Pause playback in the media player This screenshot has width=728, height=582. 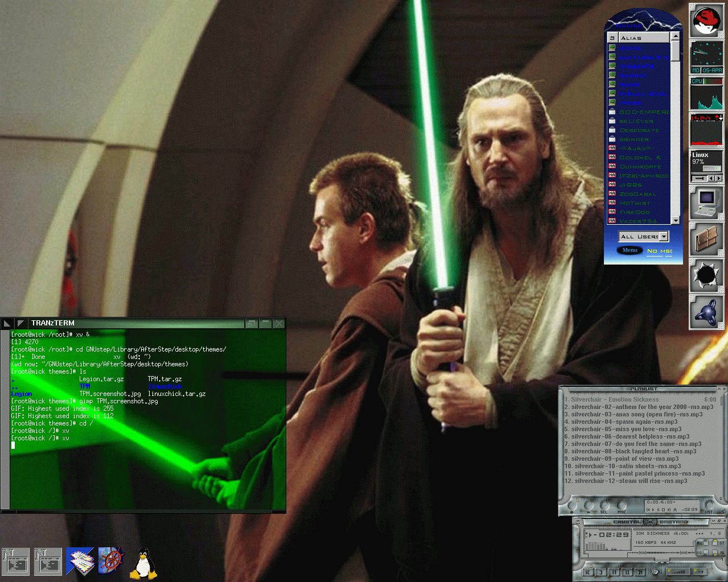(615, 572)
